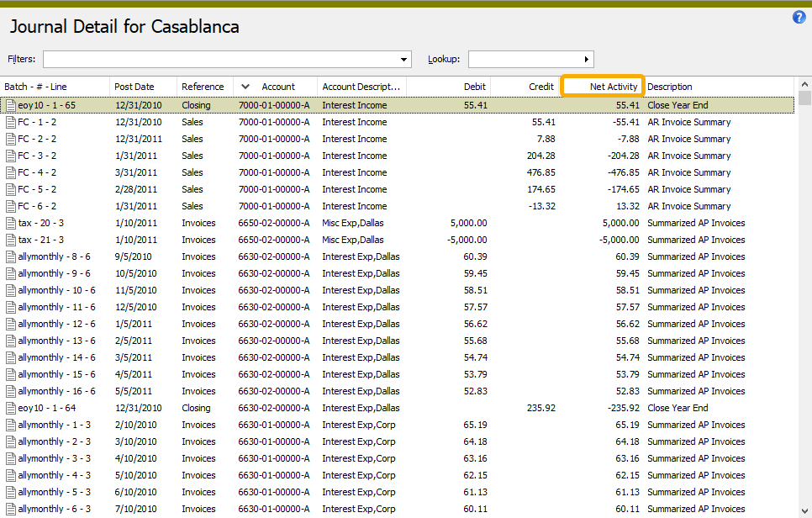
Task: Click document icon for FC - 1 - 2
Action: (x=11, y=123)
